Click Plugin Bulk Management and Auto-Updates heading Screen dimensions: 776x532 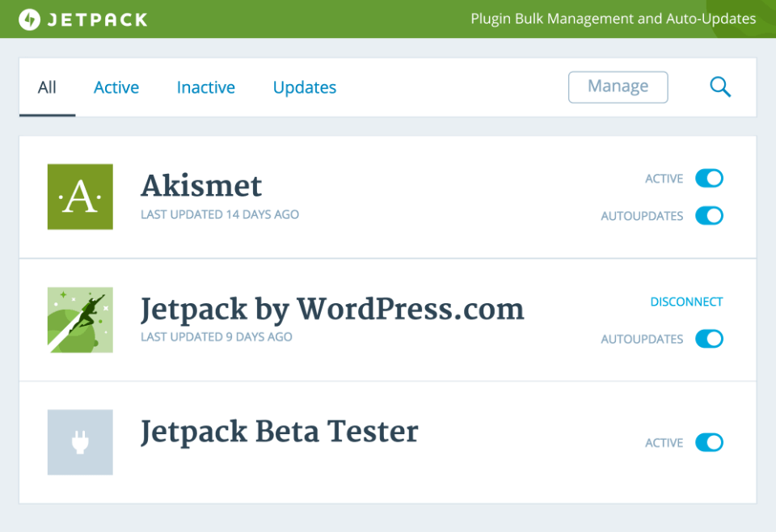pos(614,19)
